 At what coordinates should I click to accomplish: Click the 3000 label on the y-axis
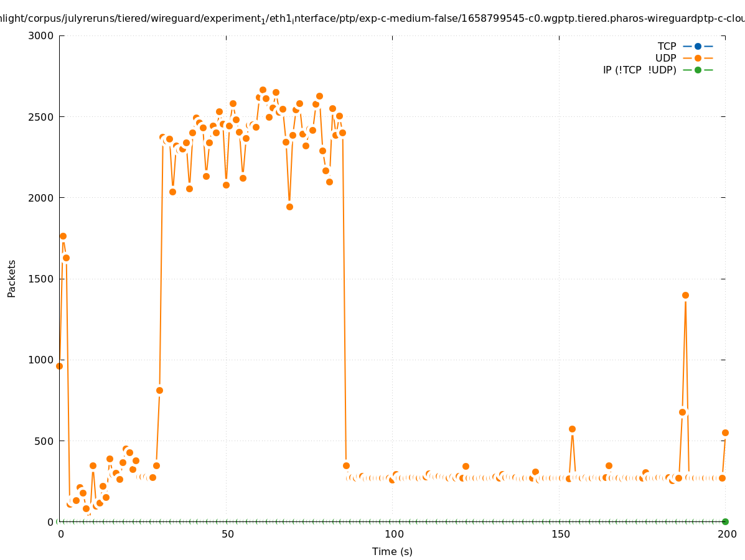click(42, 35)
